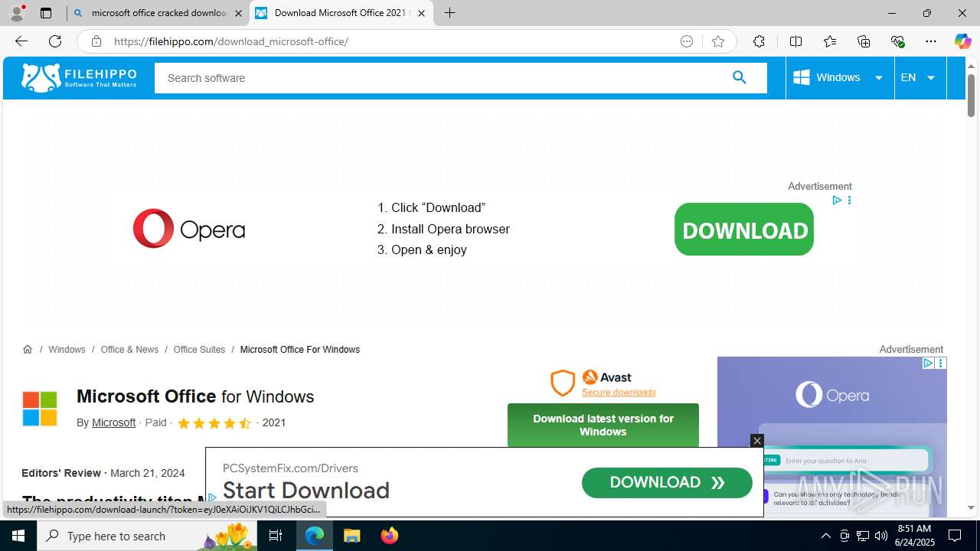980x551 pixels.
Task: Open the volume icon in the system tray
Action: (881, 536)
